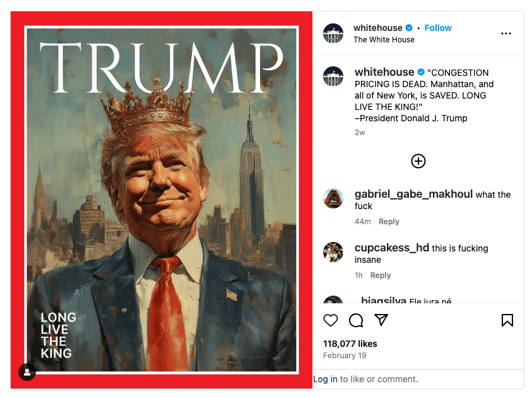Viewport: 532px width, 398px height.
Task: Open the cupcakess_hd username link
Action: [x=392, y=248]
